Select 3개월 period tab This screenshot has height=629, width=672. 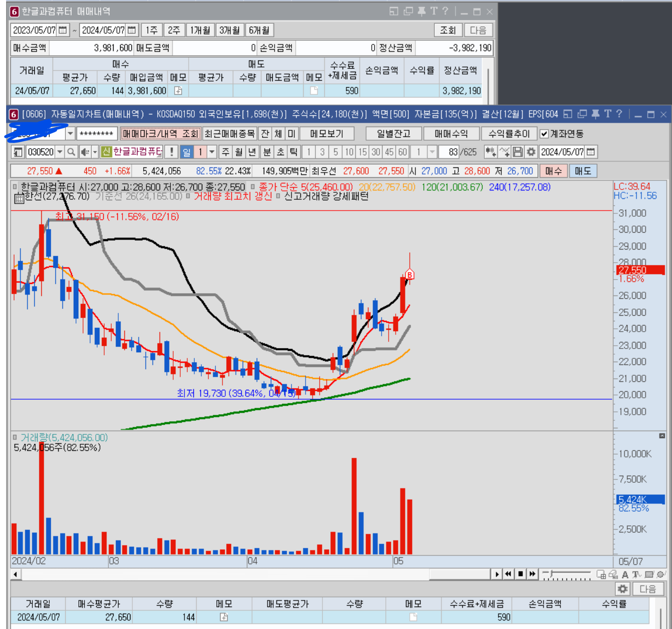coord(230,30)
